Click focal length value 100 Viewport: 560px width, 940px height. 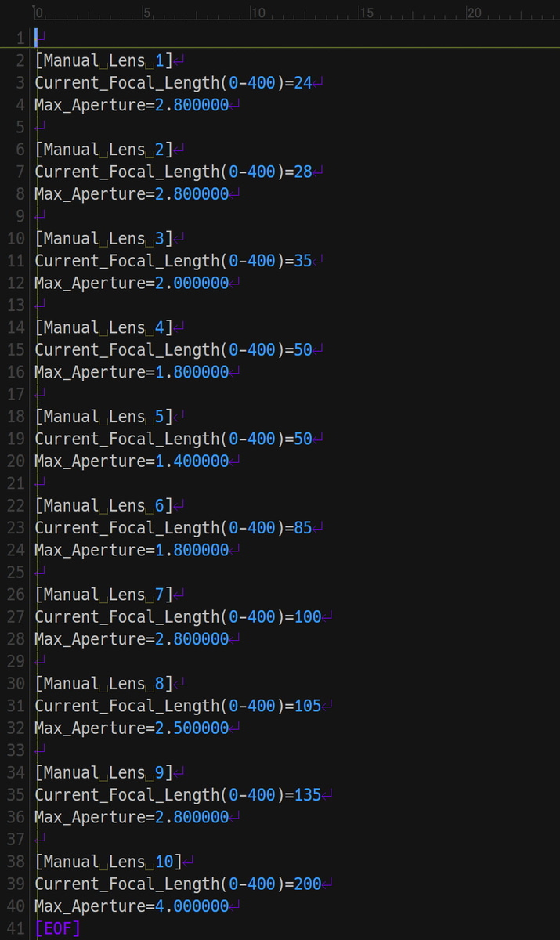308,617
